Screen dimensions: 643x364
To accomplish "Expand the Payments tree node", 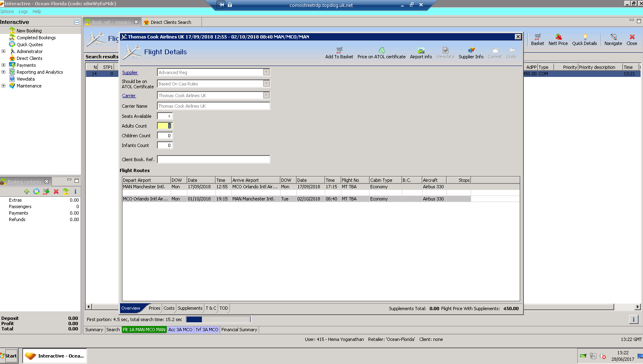I will click(4, 65).
